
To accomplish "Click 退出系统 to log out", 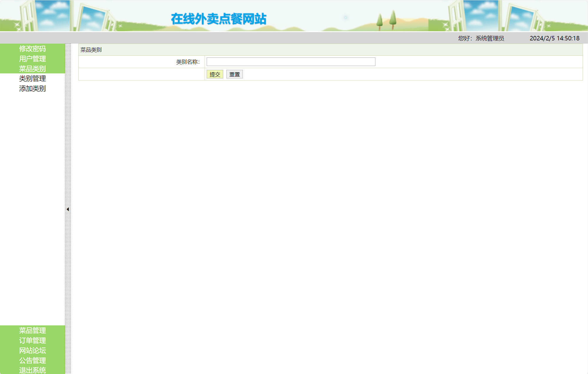I will [32, 370].
